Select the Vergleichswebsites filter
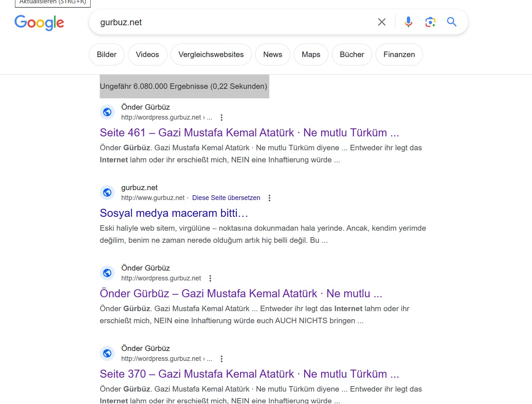532x404 pixels. coord(211,54)
